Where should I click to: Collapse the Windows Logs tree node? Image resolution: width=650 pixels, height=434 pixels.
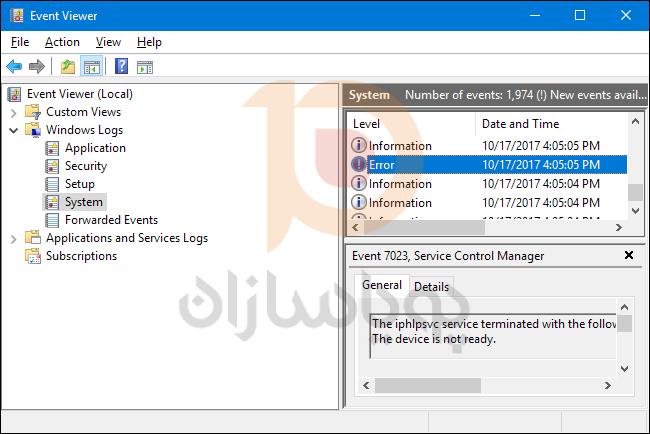tap(14, 130)
